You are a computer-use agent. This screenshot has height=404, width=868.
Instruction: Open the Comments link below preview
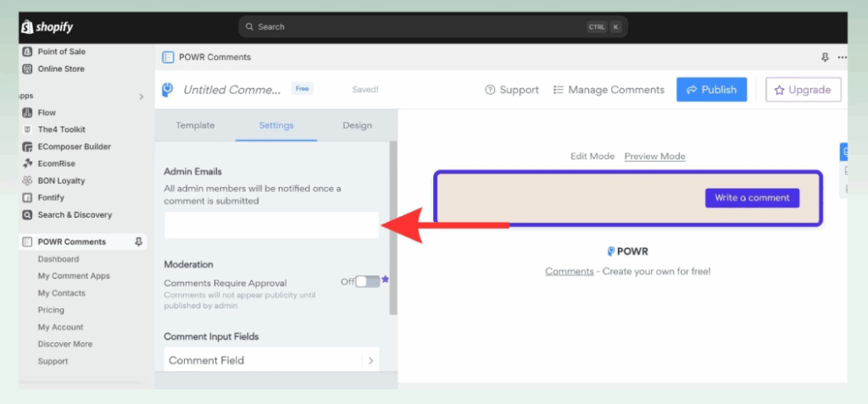point(570,271)
